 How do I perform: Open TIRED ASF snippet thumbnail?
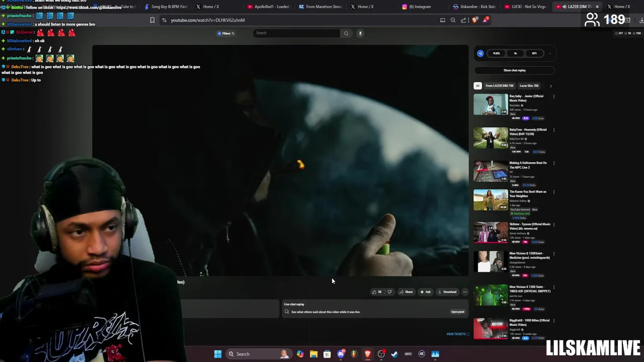click(491, 295)
